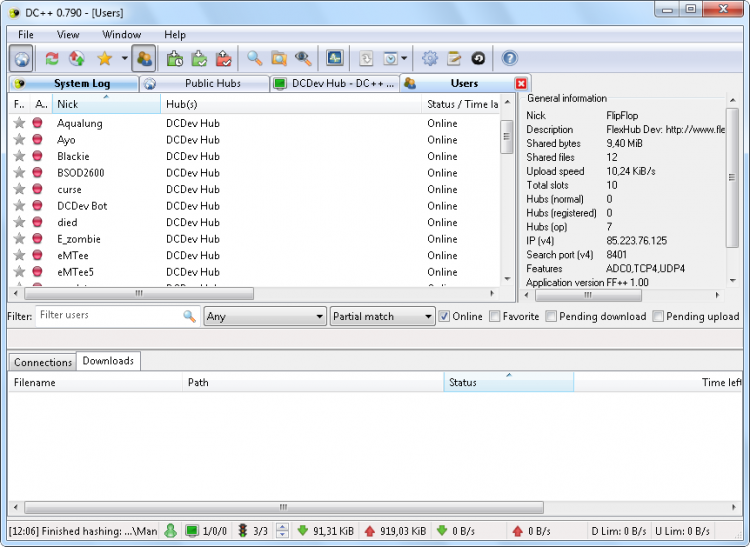Viewport: 750px width, 547px height.
Task: Enable the Pending download checkbox
Action: point(551,316)
